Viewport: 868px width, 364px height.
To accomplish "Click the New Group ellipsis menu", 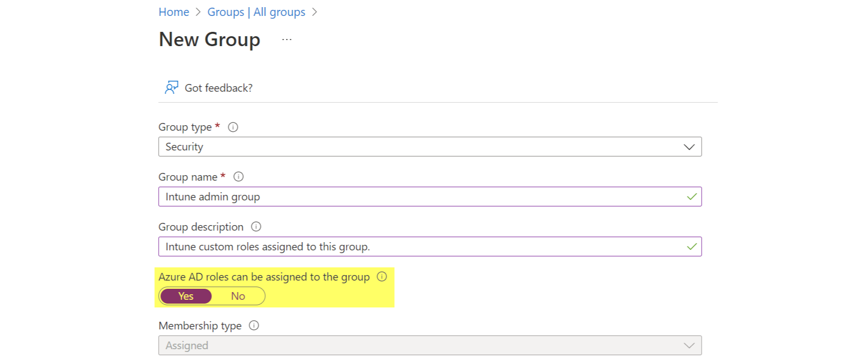I will pyautogui.click(x=287, y=38).
